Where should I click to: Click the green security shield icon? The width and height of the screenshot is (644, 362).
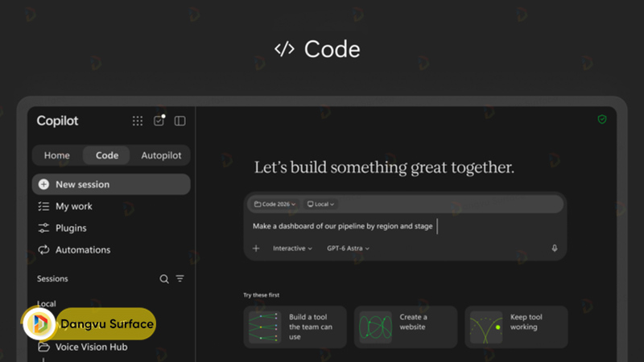click(x=601, y=119)
